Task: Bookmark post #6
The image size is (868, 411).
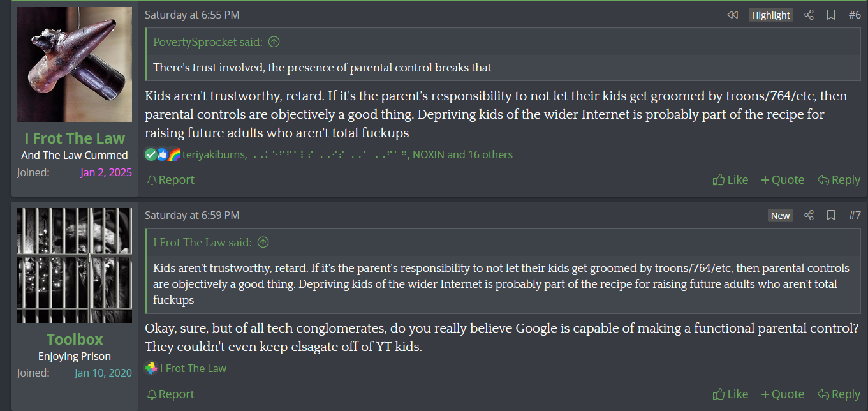Action: [x=831, y=15]
